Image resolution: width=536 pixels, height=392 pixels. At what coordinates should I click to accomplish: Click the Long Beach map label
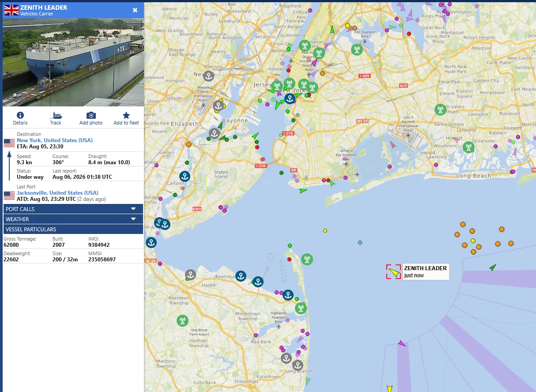coord(474,176)
